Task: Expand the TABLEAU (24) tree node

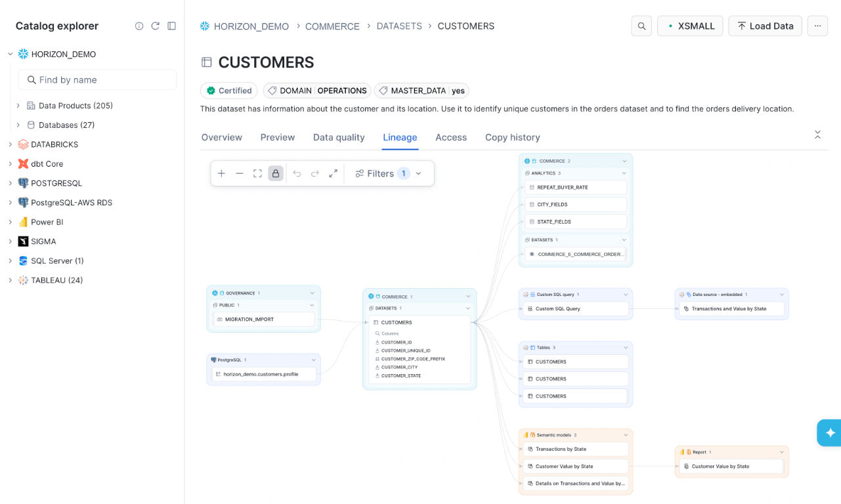Action: click(x=11, y=280)
